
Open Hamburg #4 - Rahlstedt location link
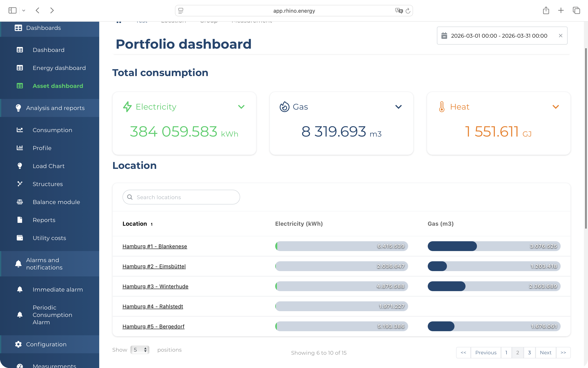153,306
